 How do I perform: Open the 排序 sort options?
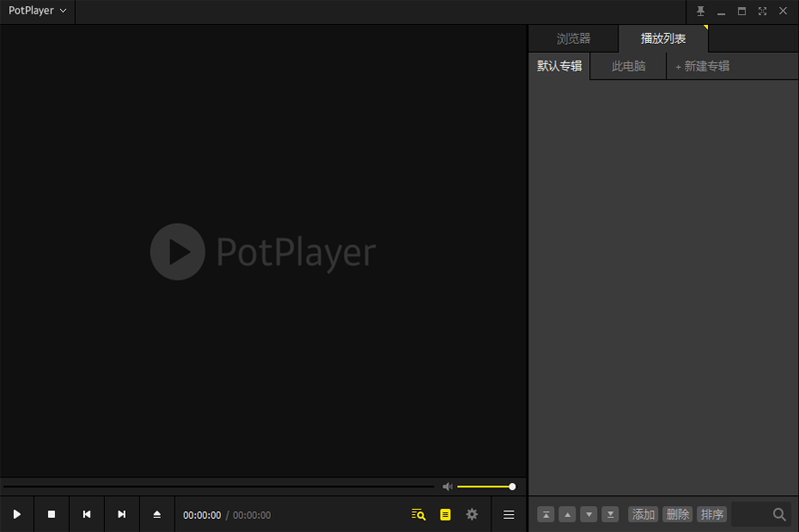click(x=711, y=514)
